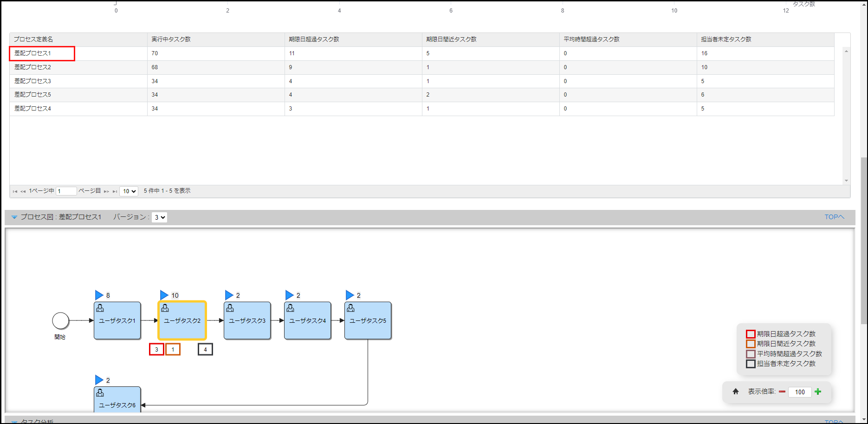The height and width of the screenshot is (424, 868).
Task: Click the red badge showing 3 under ユーザタスク2
Action: coord(156,349)
